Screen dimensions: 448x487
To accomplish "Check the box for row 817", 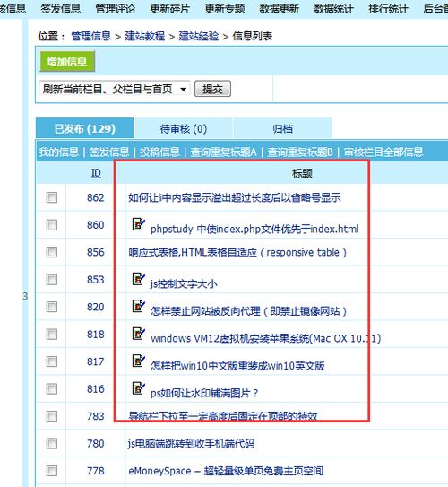I will (x=52, y=361).
